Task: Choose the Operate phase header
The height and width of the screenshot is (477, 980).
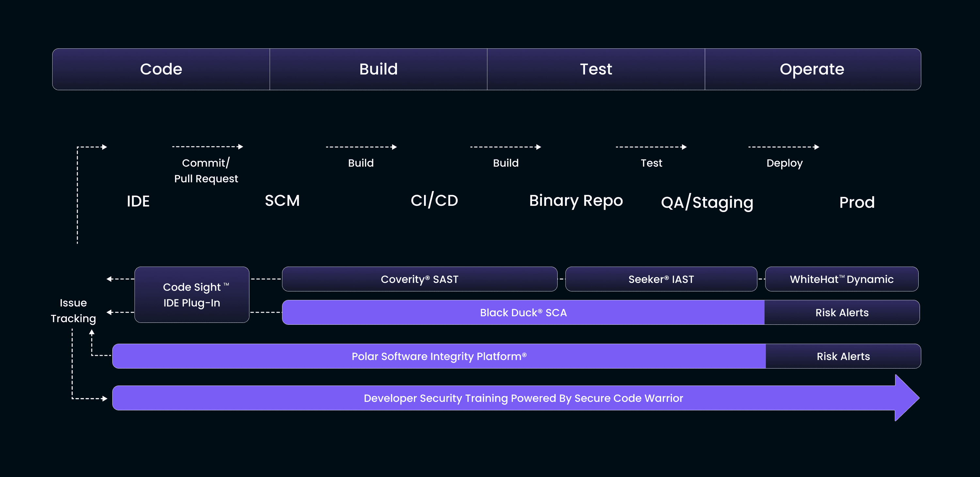Action: click(x=812, y=69)
